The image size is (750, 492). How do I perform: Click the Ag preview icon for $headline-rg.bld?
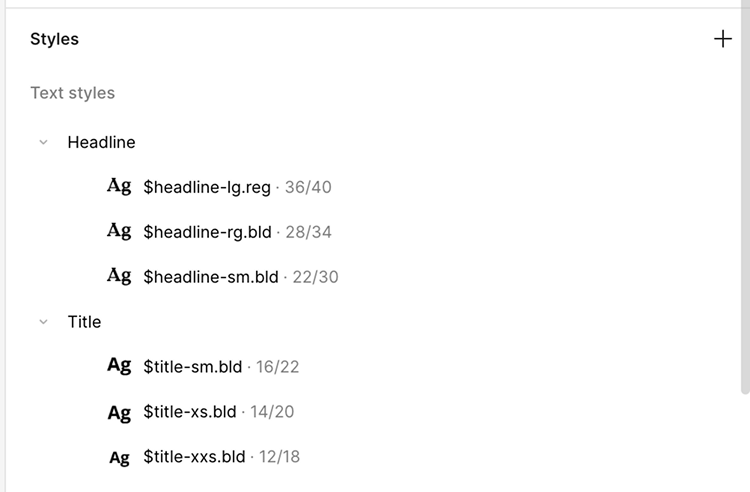tap(119, 231)
